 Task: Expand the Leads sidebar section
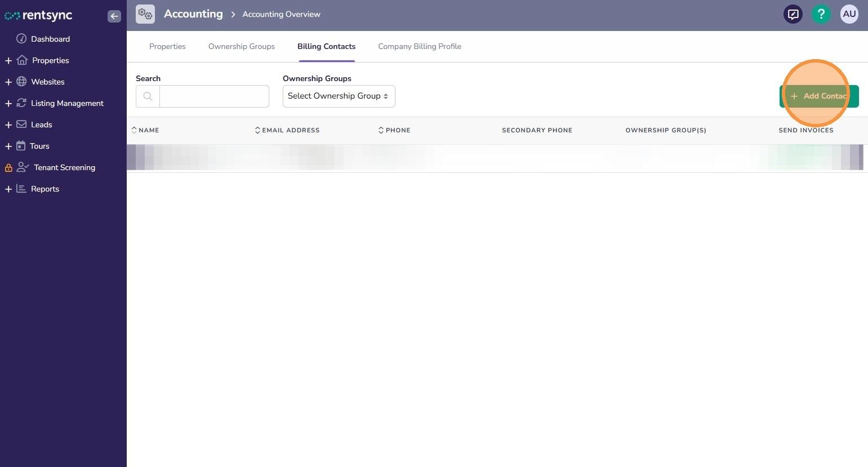tap(8, 124)
